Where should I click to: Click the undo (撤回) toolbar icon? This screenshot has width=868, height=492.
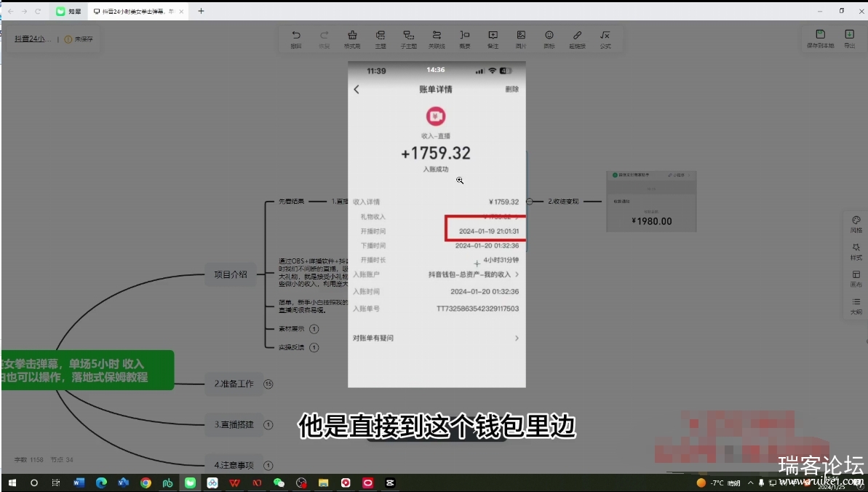click(296, 39)
